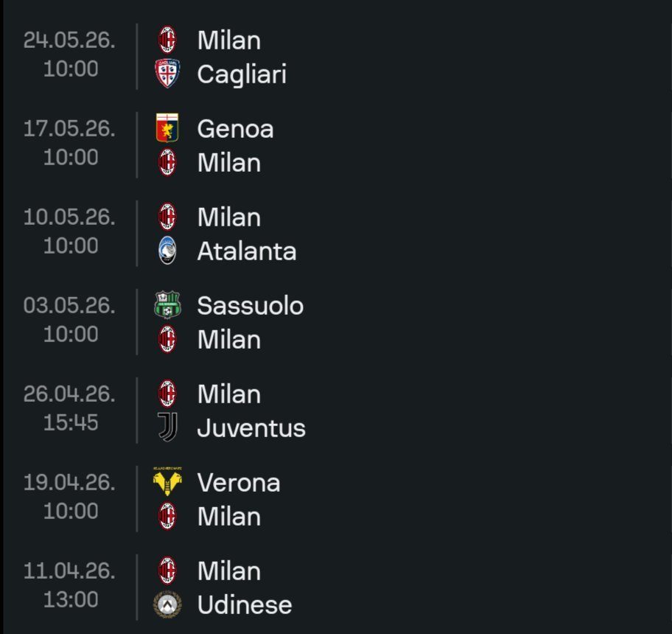Click Milan crest in the Cagliari match

(167, 40)
